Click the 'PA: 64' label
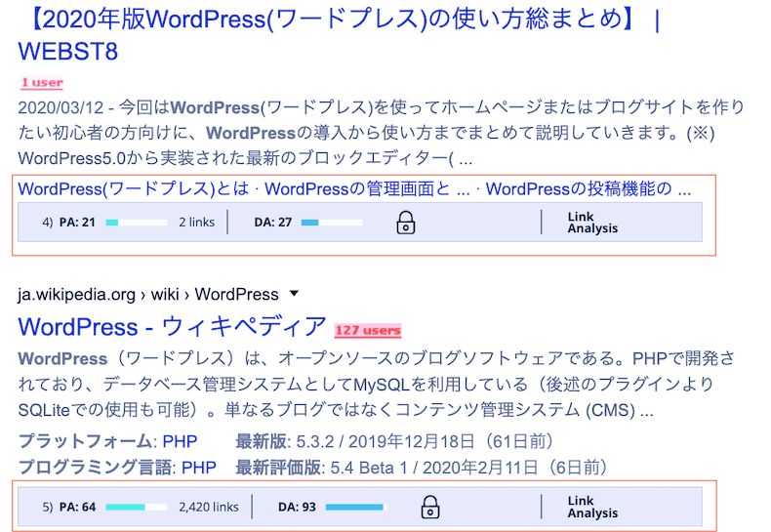The height and width of the screenshot is (532, 771). click(x=78, y=507)
